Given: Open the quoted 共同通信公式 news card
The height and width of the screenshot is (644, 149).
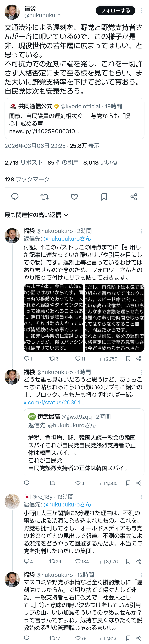Looking at the screenshot, I should pyautogui.click(x=74, y=119).
